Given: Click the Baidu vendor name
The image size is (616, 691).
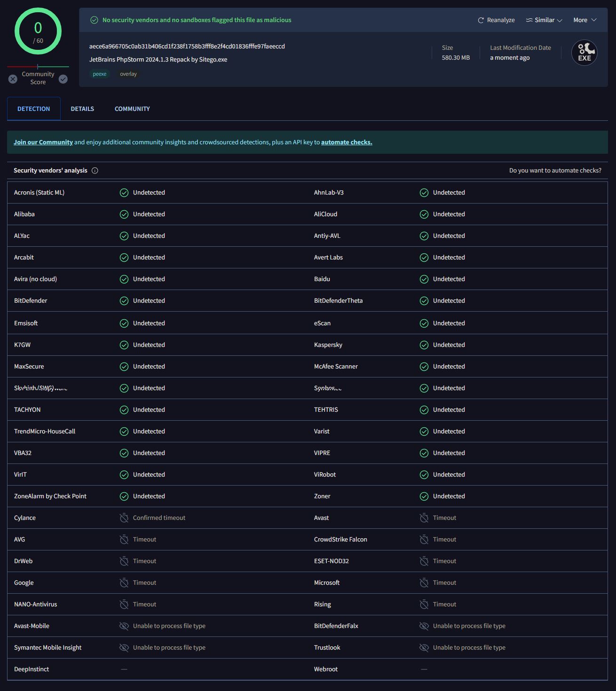Looking at the screenshot, I should (322, 279).
